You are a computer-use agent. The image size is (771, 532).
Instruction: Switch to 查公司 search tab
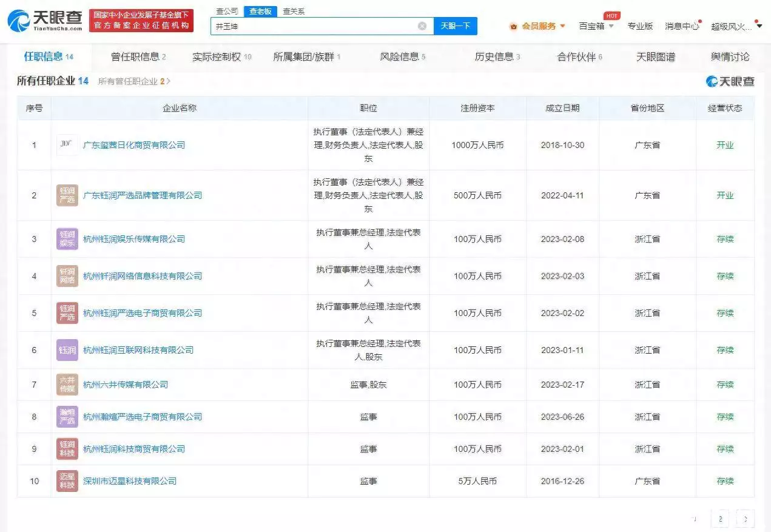227,11
